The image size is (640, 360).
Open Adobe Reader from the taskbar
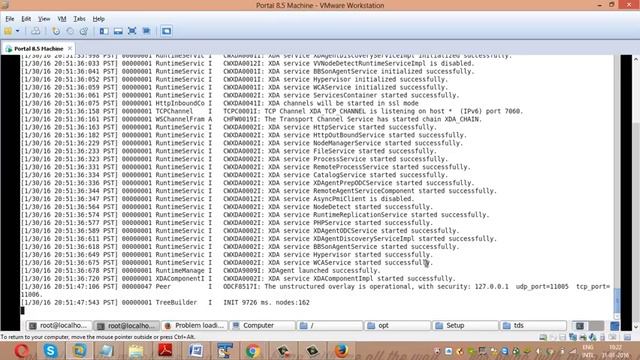pos(165,351)
